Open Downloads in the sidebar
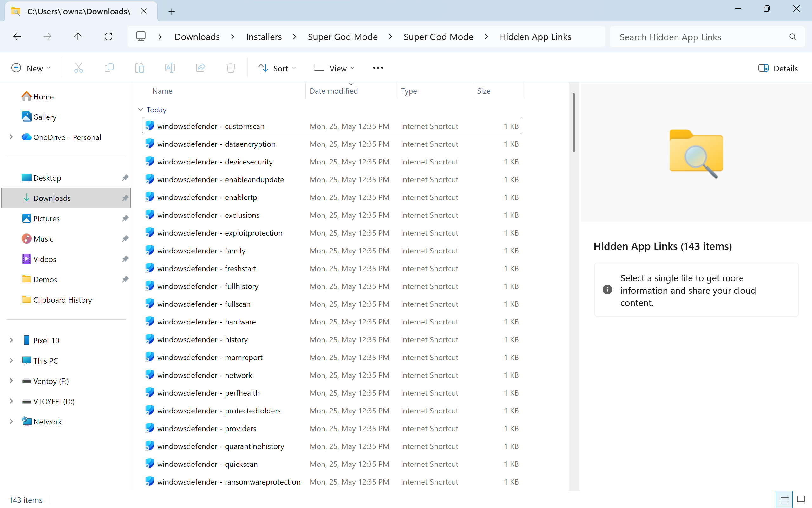The image size is (812, 508). point(66,198)
